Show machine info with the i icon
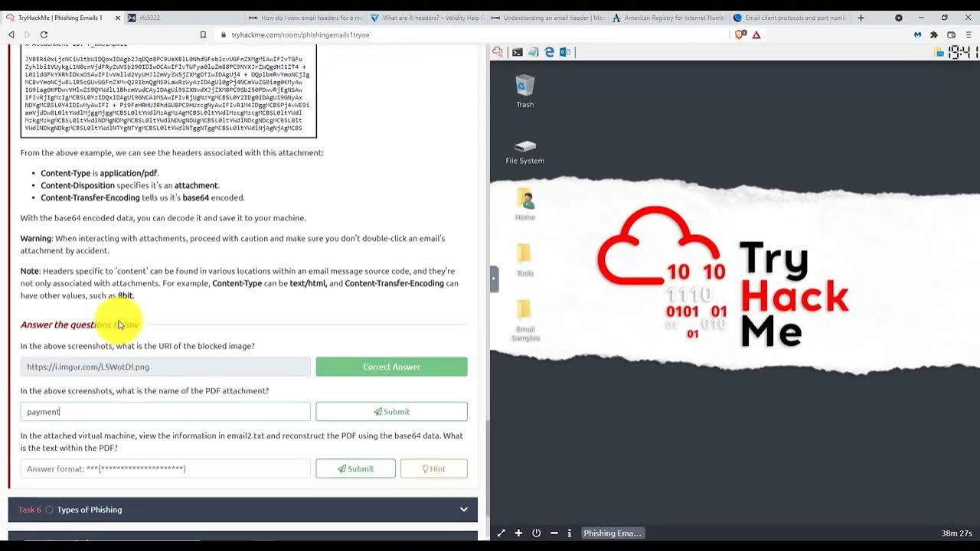Screen dimensions: 980x551 (x=570, y=533)
